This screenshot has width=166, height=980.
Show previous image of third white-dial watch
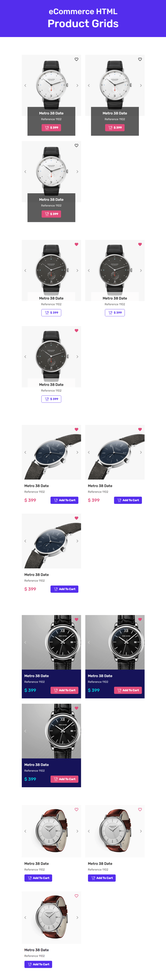click(26, 172)
